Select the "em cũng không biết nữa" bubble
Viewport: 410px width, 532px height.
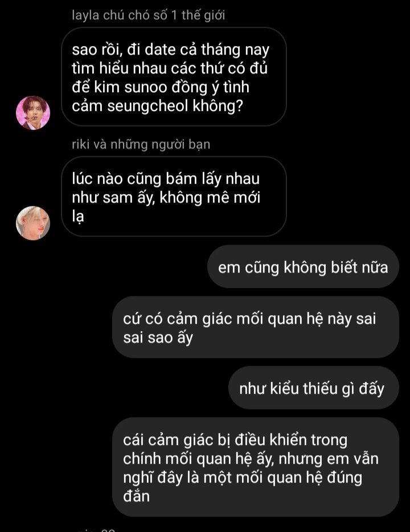(x=303, y=267)
